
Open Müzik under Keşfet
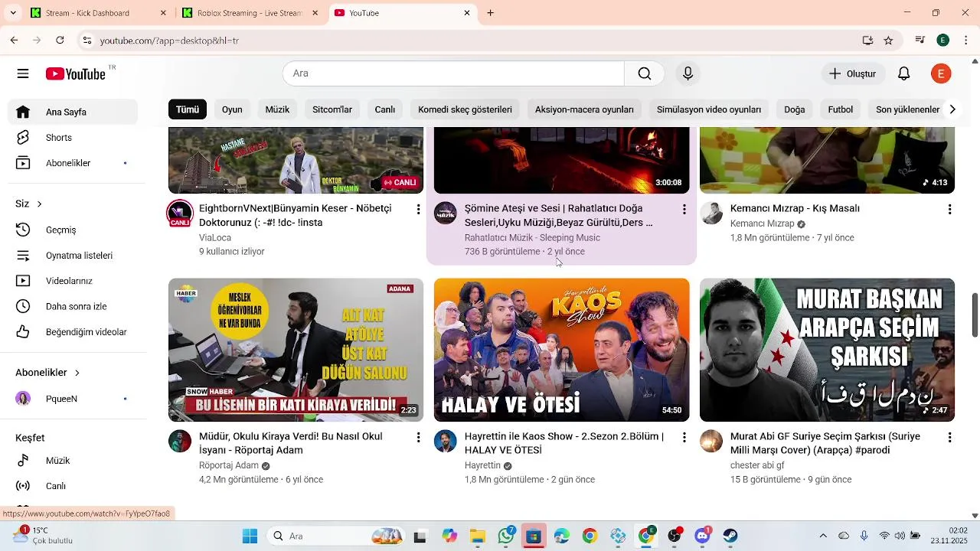point(73,461)
